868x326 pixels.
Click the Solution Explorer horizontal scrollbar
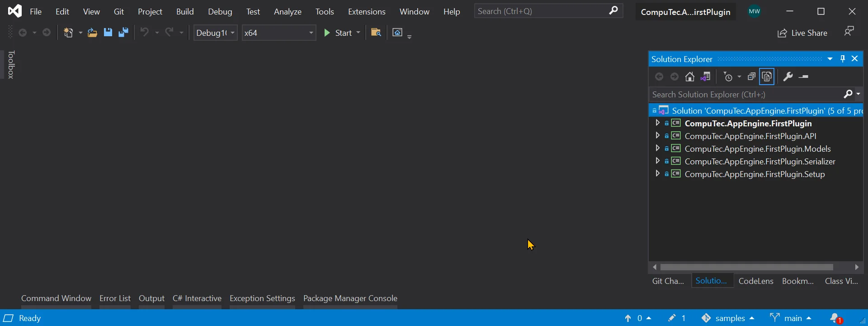[746, 267]
